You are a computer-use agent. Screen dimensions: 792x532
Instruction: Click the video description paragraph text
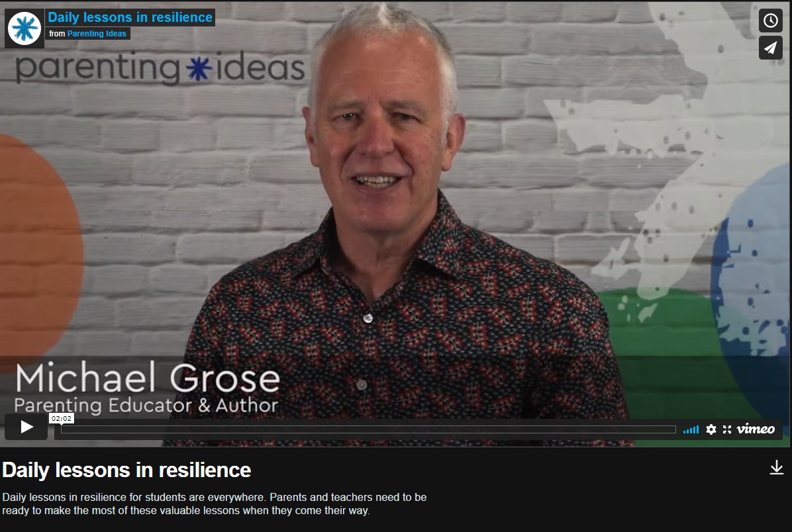coord(214,504)
